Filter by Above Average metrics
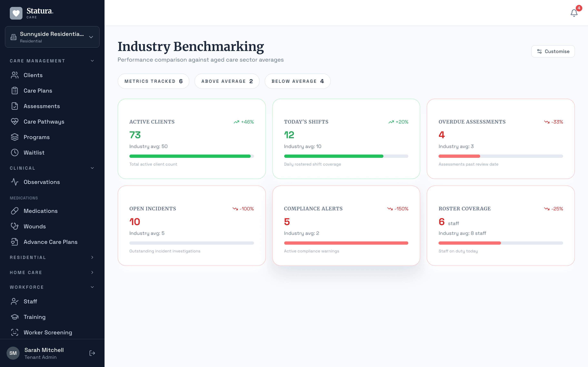The width and height of the screenshot is (588, 367). point(227,81)
